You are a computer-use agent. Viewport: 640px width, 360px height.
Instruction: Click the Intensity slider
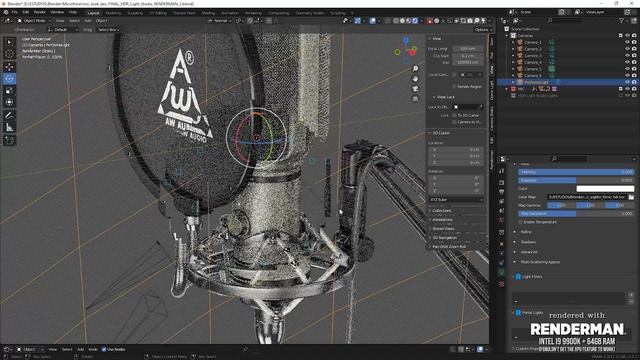coord(576,172)
